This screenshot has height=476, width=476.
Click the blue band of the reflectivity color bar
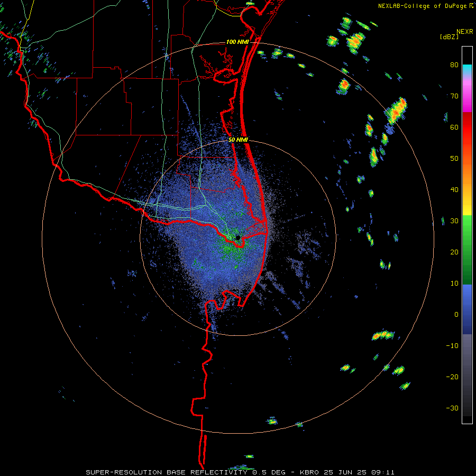467,309
